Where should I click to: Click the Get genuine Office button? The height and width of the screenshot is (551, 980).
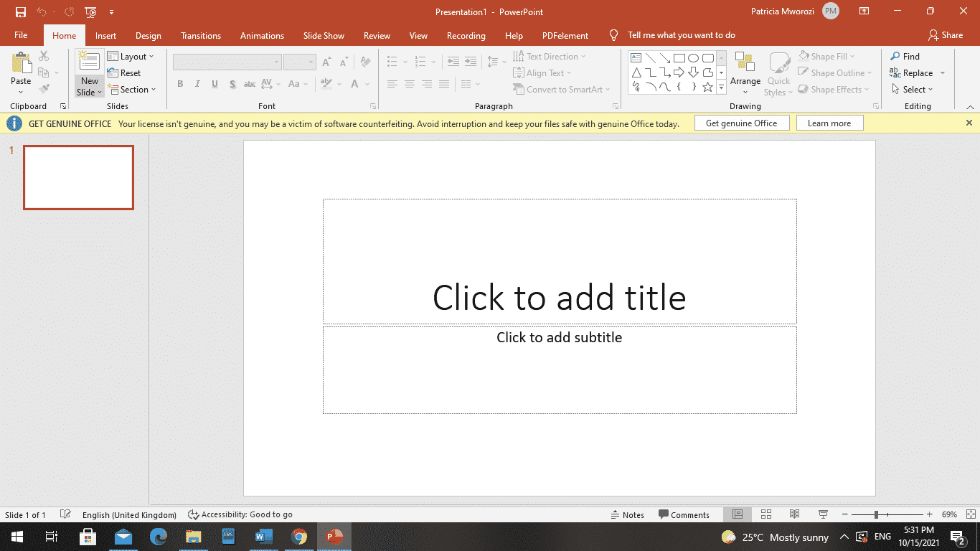pyautogui.click(x=742, y=123)
